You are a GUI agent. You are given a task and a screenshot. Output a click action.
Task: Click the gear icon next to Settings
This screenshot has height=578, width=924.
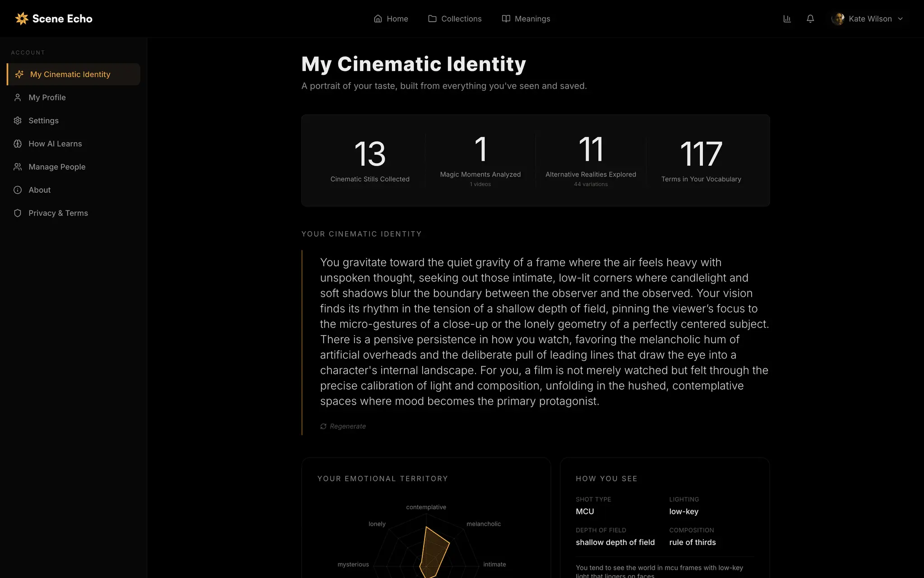coord(18,121)
